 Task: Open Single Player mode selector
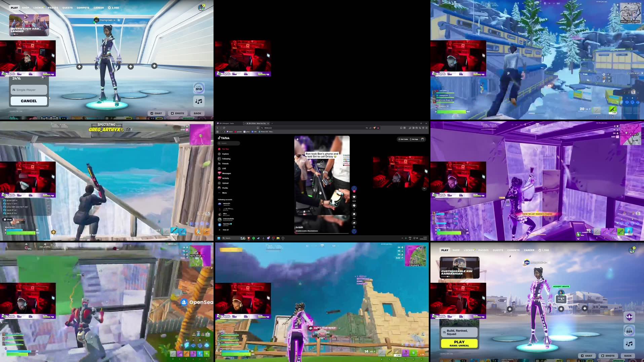pos(29,90)
